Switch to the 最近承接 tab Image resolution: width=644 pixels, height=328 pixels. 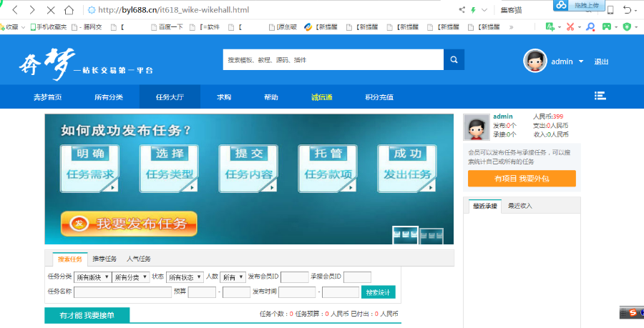[485, 206]
